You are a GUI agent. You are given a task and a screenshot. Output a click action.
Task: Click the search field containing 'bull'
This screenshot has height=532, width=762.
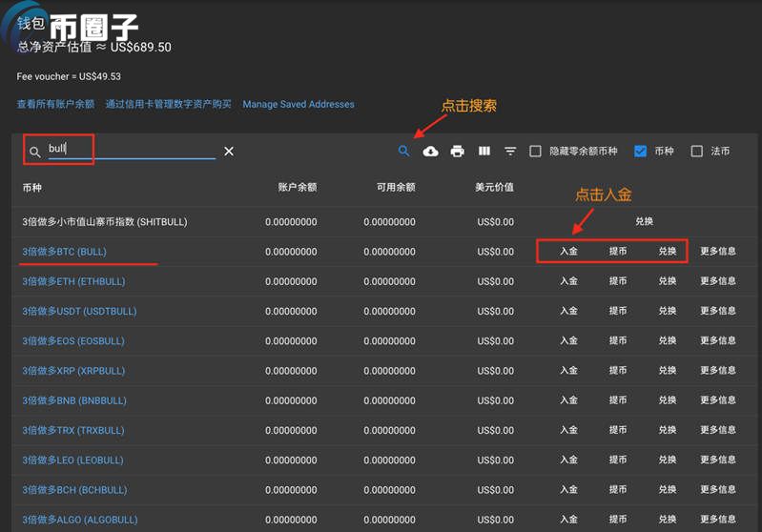(x=132, y=149)
